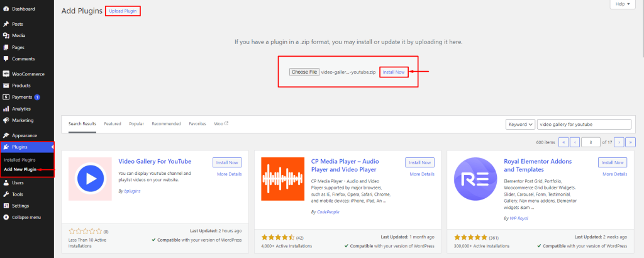Click the plugin search input field
644x258 pixels.
point(584,124)
